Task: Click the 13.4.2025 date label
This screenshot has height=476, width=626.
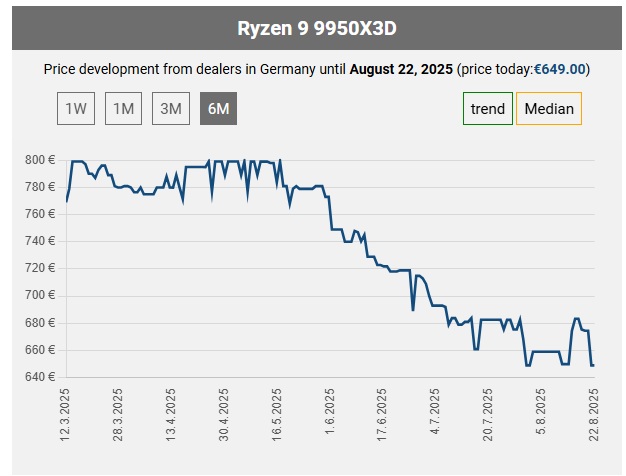Action: (170, 415)
